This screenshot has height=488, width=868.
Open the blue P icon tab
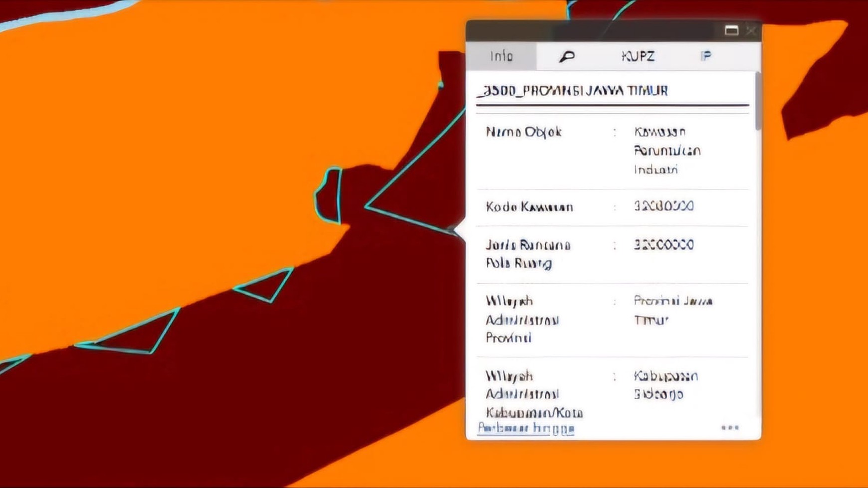click(x=705, y=56)
